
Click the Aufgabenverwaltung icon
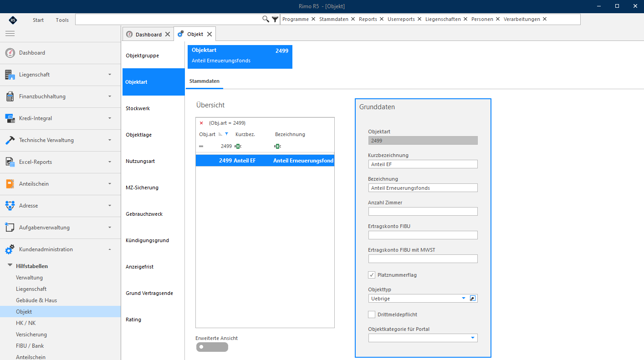[10, 228]
